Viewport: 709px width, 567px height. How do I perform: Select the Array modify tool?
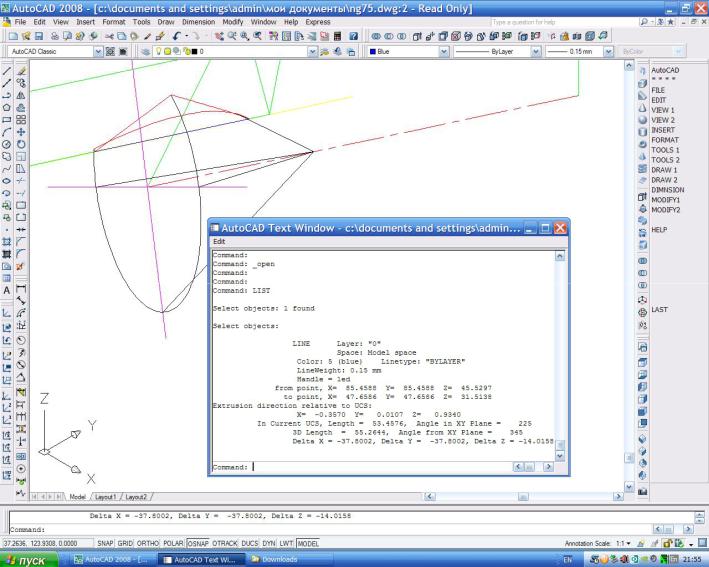click(21, 120)
